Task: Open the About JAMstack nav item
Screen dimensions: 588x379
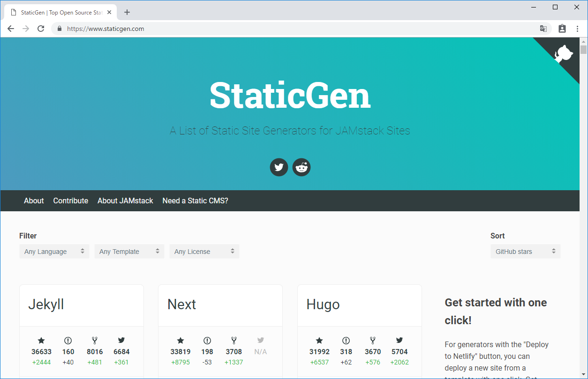Action: (125, 201)
